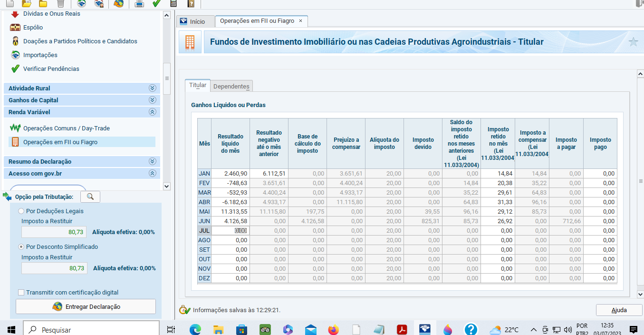Screen dimensions: 644x335
Task: Select Por Desconto Simplificado option
Action: click(21, 247)
